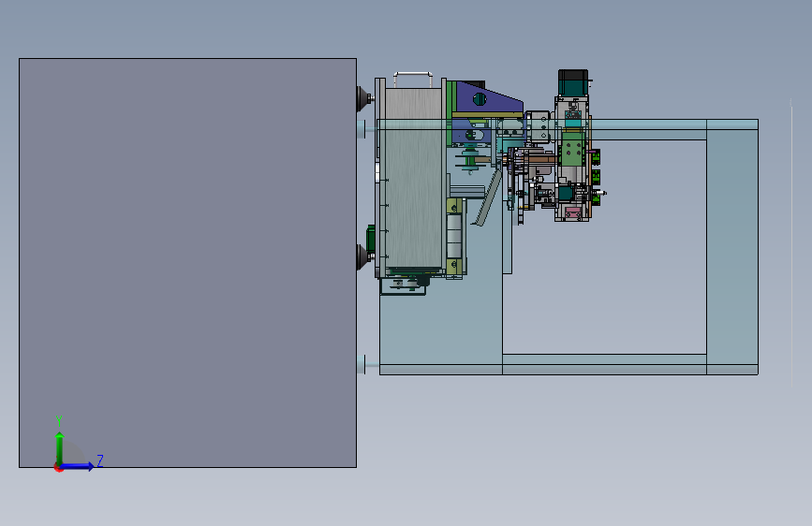Click the red origin point of triad
This screenshot has width=812, height=526.
coord(58,468)
